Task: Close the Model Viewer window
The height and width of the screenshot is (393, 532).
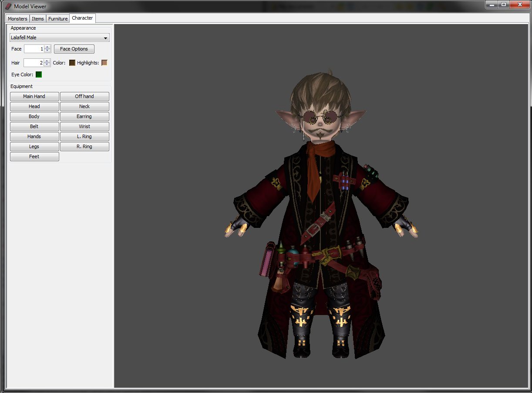Action: pos(519,4)
